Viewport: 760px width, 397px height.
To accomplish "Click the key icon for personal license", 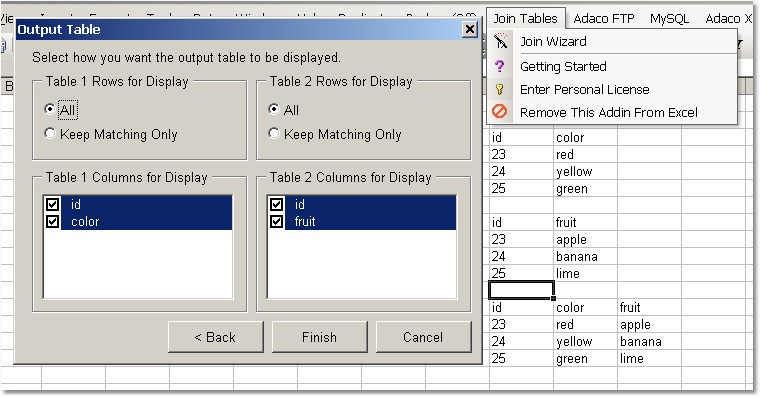I will 499,89.
